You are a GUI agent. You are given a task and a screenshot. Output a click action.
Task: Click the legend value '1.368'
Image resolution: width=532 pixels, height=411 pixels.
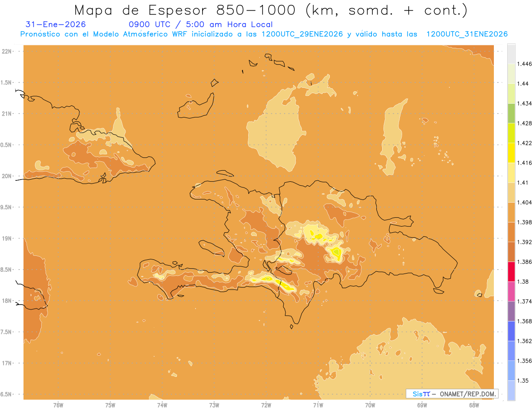pos(525,321)
